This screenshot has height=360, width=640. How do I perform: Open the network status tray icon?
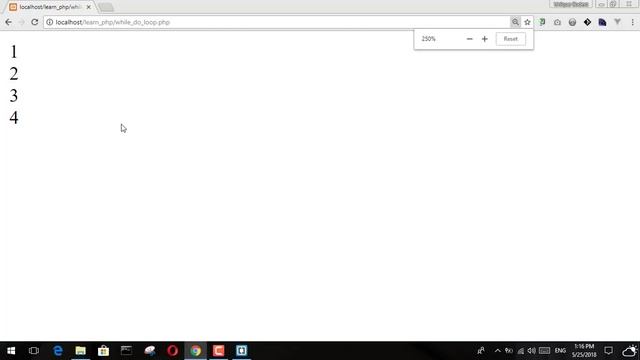point(520,351)
